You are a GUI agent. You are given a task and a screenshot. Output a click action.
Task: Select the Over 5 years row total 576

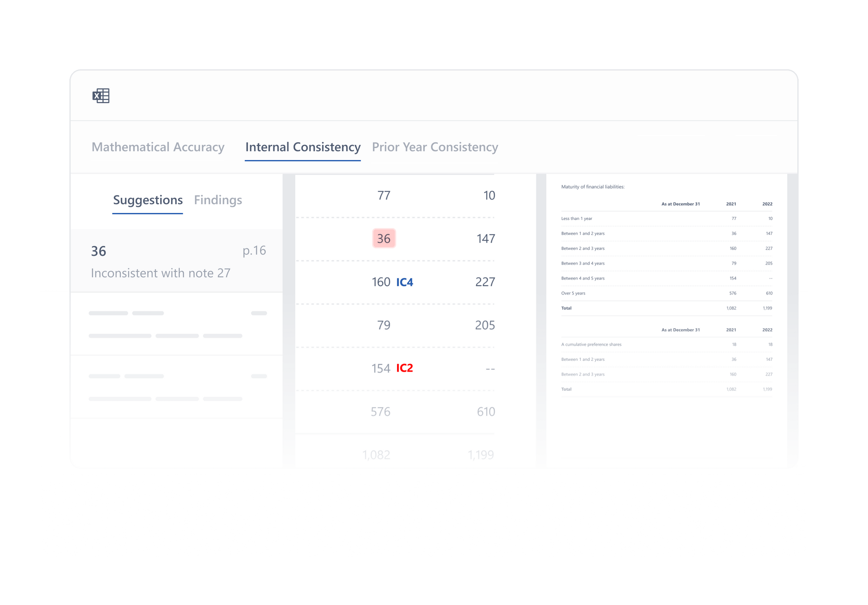tap(733, 293)
